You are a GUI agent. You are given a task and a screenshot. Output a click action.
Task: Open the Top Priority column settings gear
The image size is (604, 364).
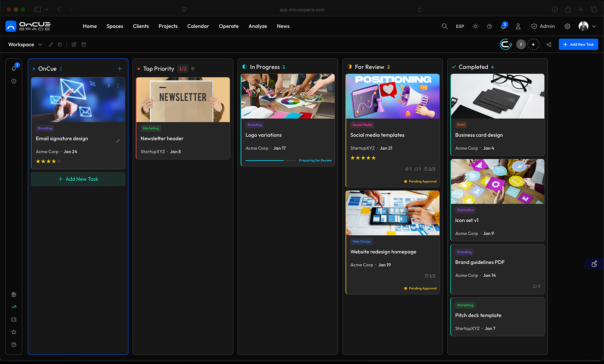click(x=193, y=69)
